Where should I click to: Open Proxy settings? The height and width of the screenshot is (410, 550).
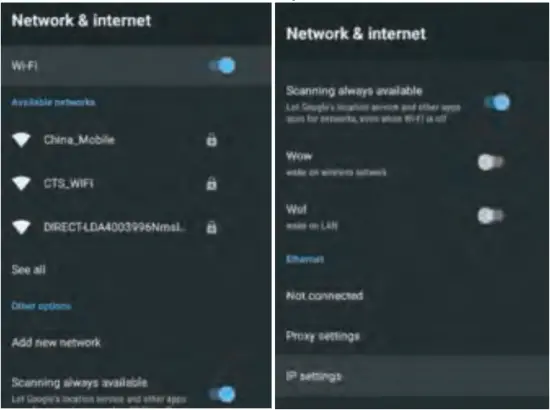click(x=323, y=336)
